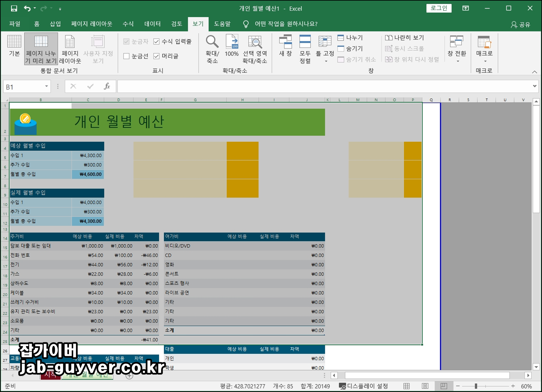Click the Insert Function fx icon
The image size is (542, 392).
pos(107,87)
